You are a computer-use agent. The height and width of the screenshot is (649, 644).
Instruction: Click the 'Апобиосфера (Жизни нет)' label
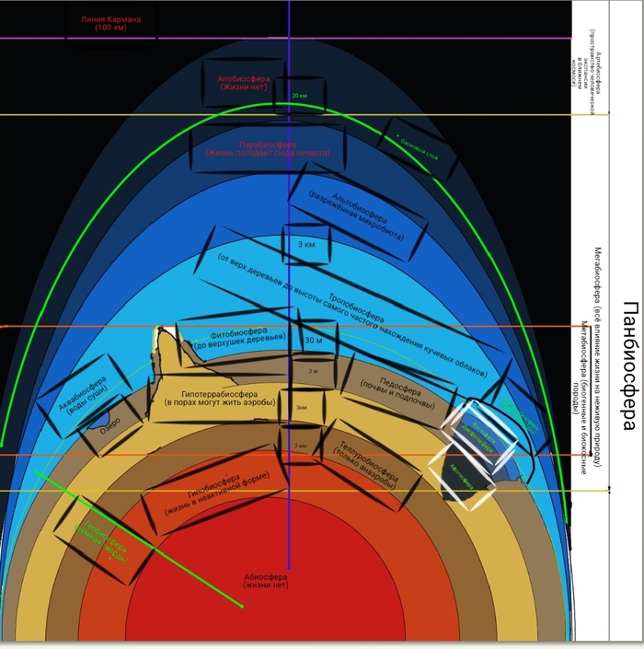pos(244,83)
